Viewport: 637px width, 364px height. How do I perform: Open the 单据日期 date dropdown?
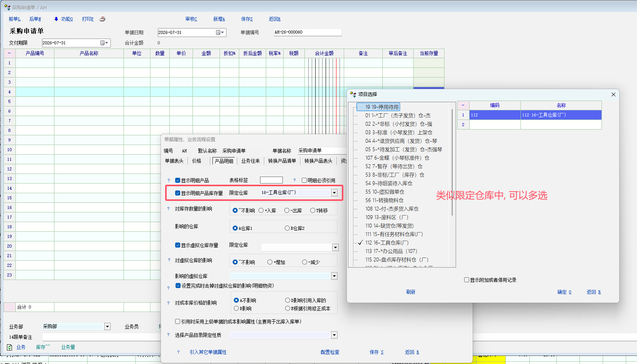pos(220,32)
